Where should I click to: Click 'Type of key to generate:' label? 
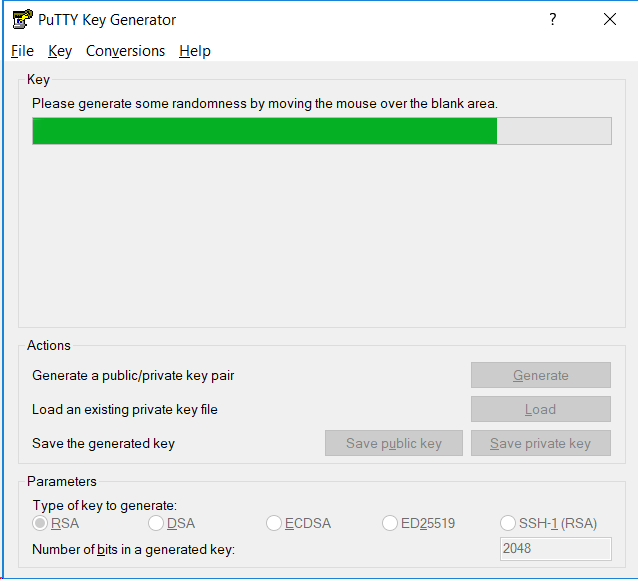[x=105, y=505]
